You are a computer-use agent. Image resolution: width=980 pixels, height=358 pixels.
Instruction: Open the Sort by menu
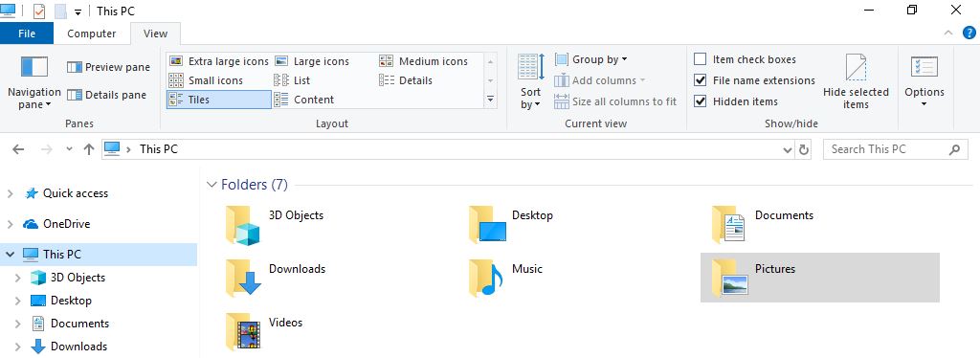tap(531, 82)
